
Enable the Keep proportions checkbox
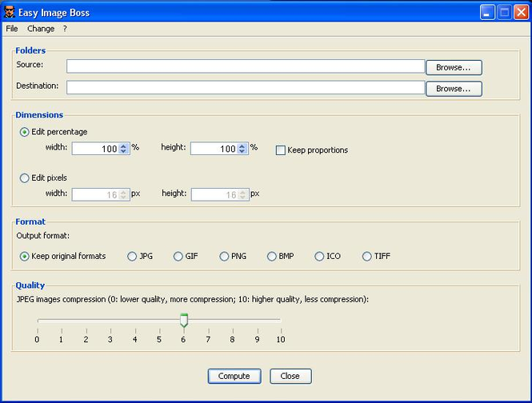[x=281, y=150]
